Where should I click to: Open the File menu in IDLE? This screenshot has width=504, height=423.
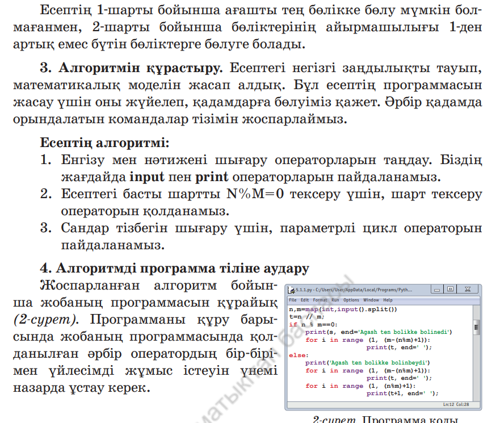(x=292, y=300)
